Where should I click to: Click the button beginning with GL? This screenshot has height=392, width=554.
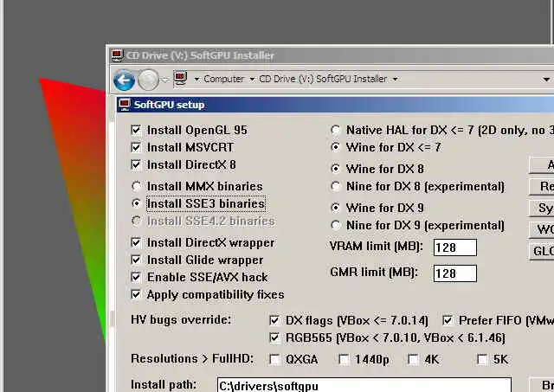[541, 251]
